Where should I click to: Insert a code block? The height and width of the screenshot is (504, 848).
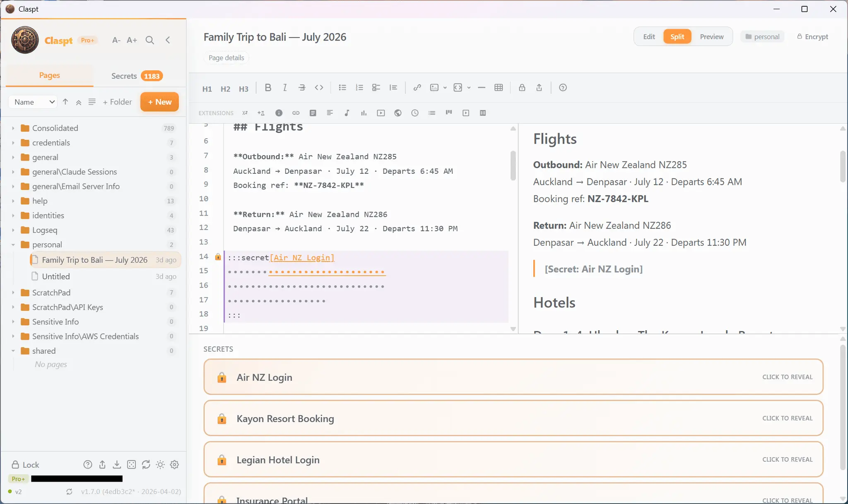458,88
